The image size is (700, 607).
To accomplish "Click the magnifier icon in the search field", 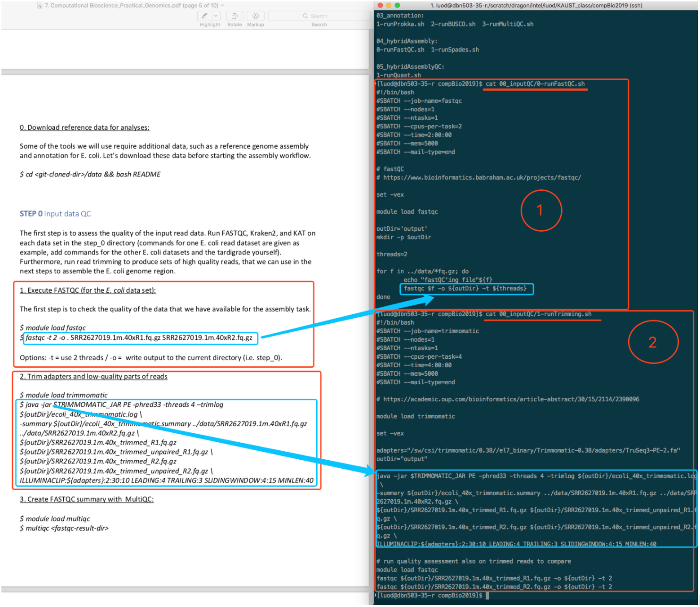I will pyautogui.click(x=305, y=16).
